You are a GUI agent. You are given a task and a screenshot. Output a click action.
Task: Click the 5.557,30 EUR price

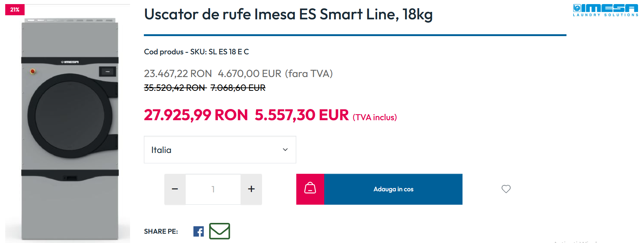[x=302, y=115]
